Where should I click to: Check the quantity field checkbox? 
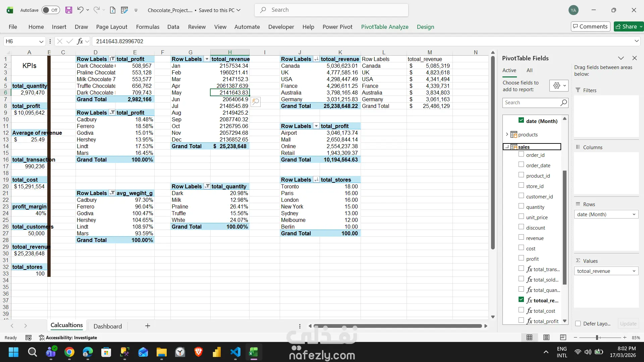521,206
